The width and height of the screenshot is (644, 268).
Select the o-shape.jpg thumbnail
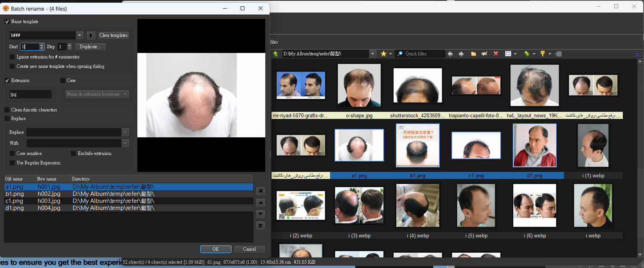click(x=359, y=86)
